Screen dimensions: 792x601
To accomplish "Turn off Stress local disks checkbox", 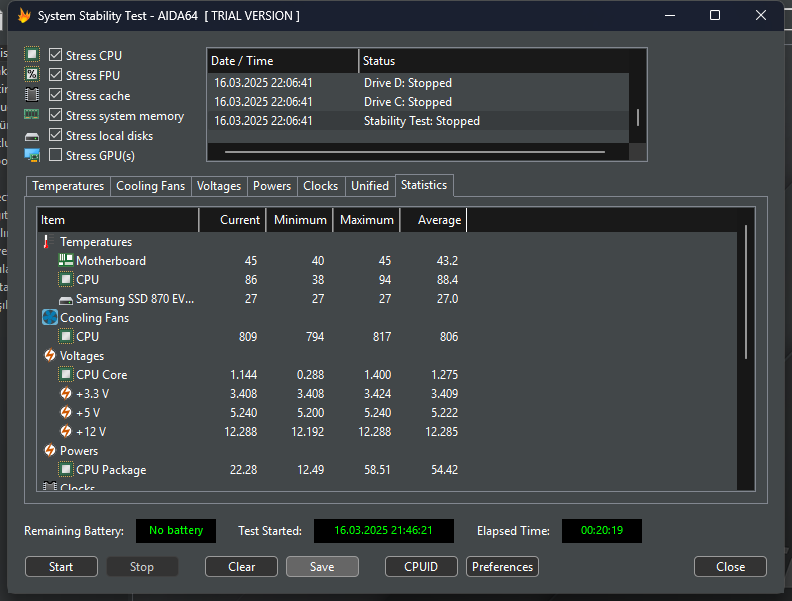I will point(56,135).
